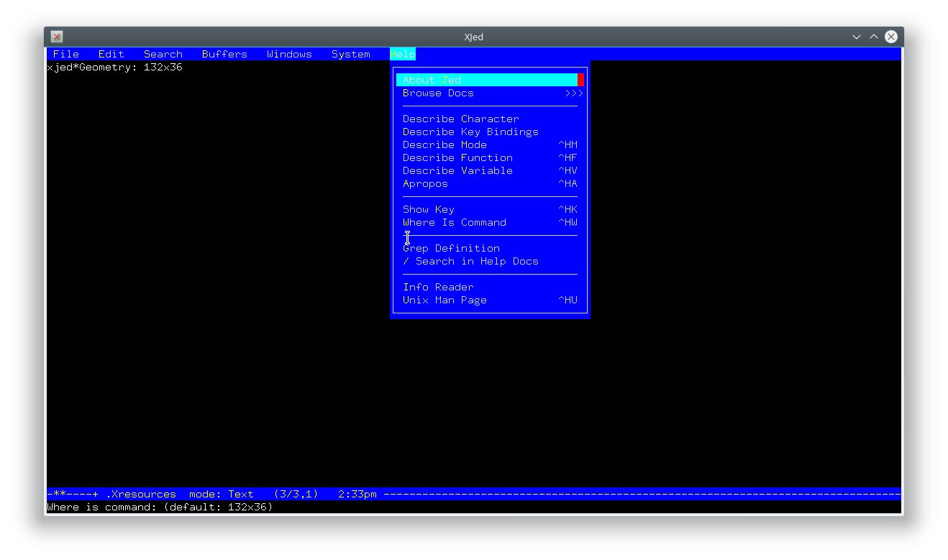Image resolution: width=948 pixels, height=560 pixels.
Task: Select Where Is Command entry
Action: [454, 222]
